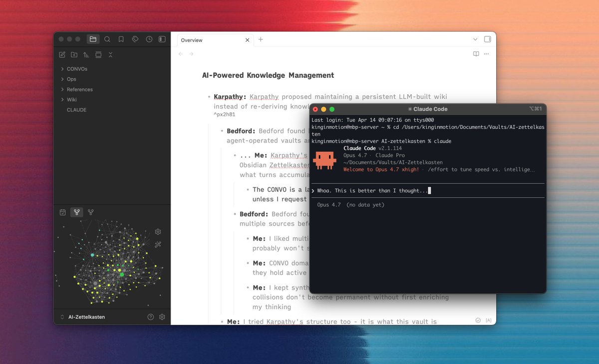Toggle the right sidebar in Obsidian
The width and height of the screenshot is (599, 364).
[x=487, y=39]
